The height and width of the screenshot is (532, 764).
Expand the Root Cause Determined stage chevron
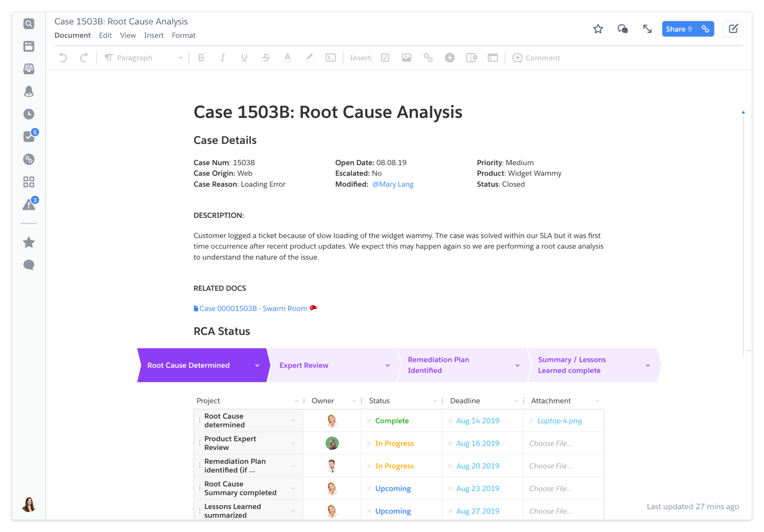tap(257, 365)
